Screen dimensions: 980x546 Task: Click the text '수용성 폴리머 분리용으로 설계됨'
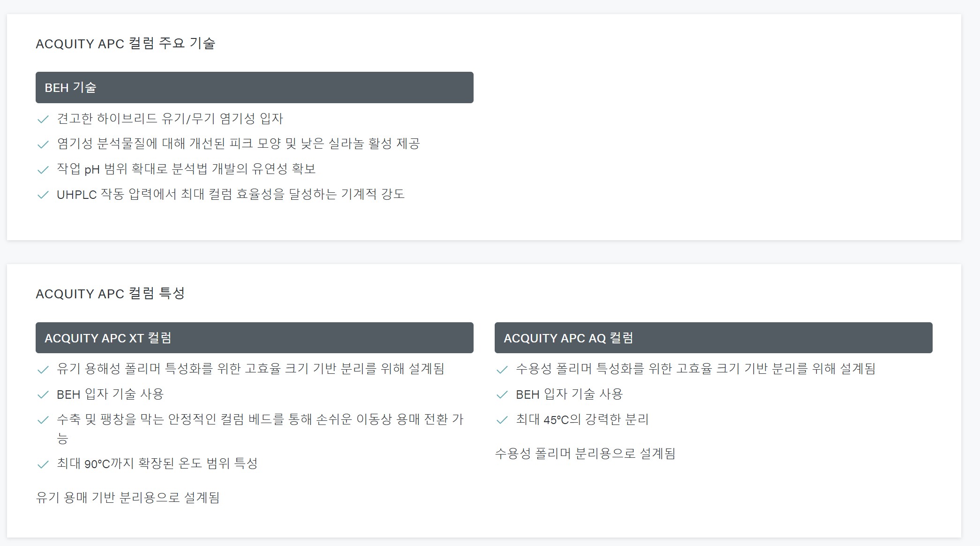click(585, 454)
